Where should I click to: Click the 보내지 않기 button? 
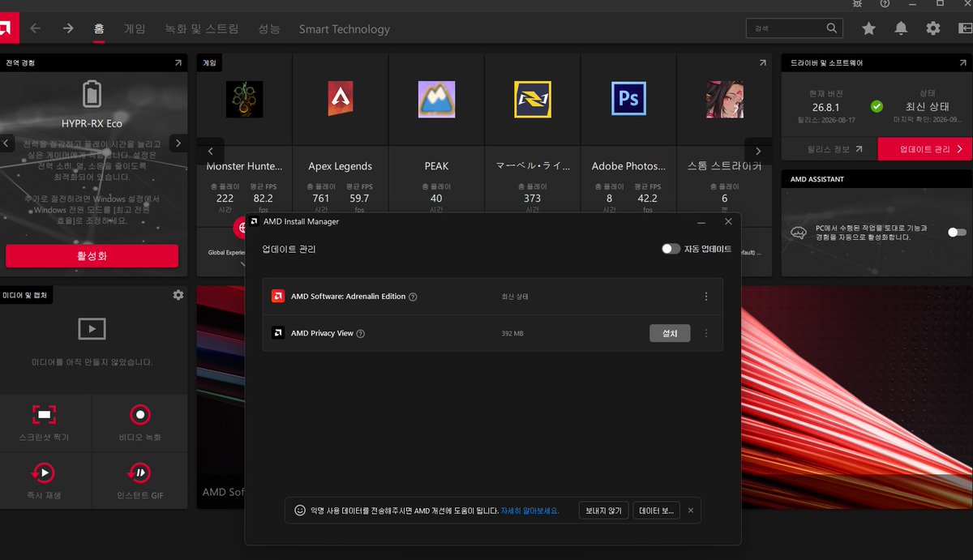click(603, 511)
